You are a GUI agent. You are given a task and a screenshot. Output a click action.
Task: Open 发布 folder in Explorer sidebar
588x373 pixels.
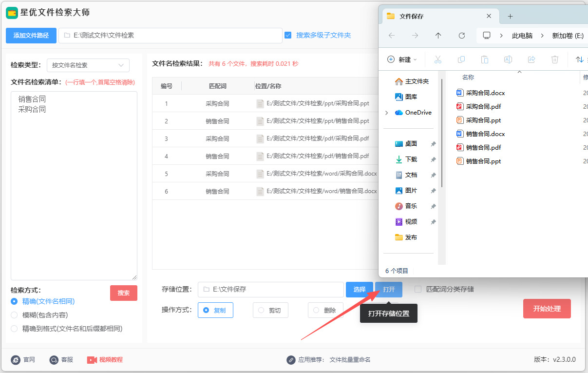coord(406,237)
